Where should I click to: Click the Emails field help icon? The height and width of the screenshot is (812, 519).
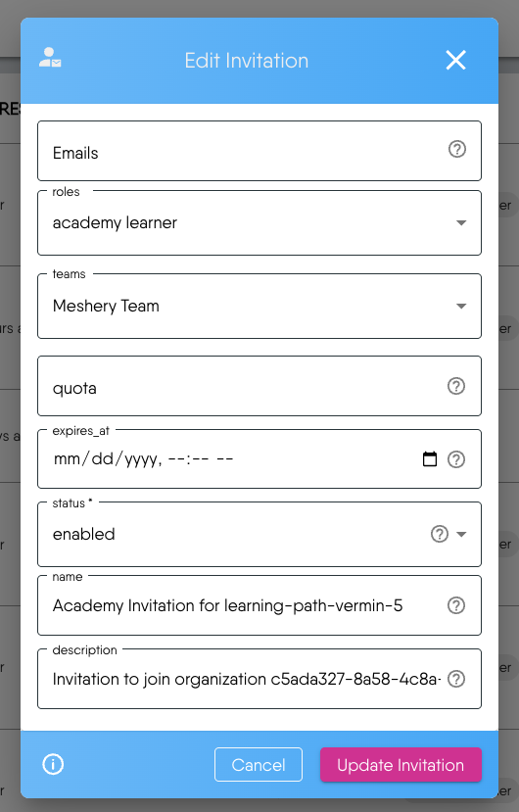click(x=457, y=149)
